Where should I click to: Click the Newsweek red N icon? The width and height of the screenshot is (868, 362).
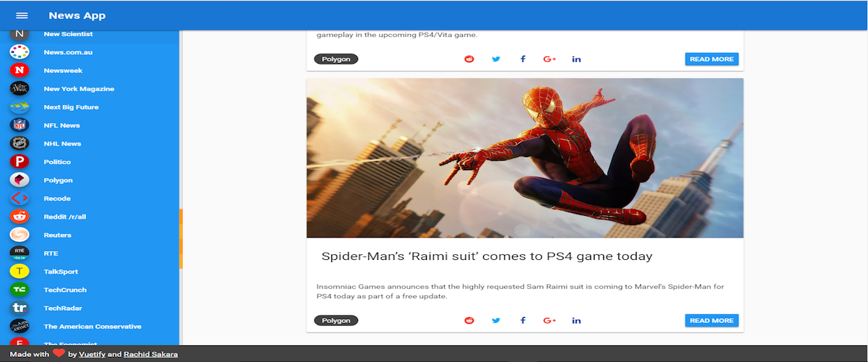click(x=20, y=70)
